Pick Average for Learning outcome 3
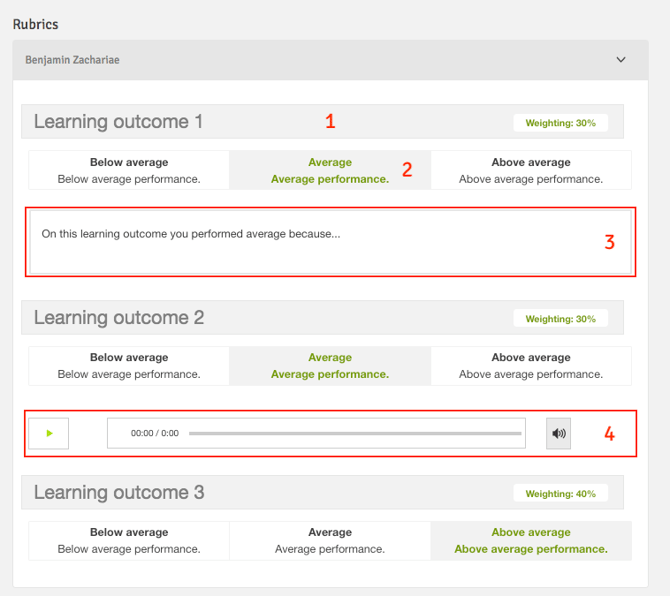The height and width of the screenshot is (596, 670). (330, 540)
